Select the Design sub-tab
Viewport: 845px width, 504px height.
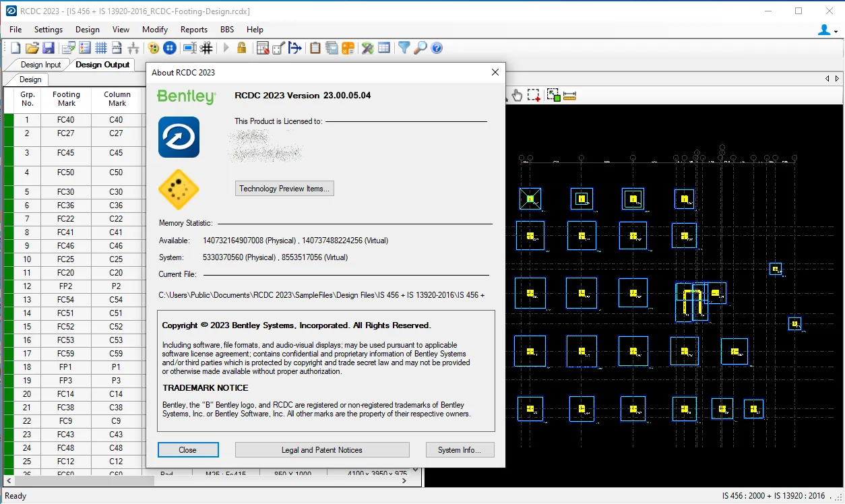pyautogui.click(x=30, y=80)
